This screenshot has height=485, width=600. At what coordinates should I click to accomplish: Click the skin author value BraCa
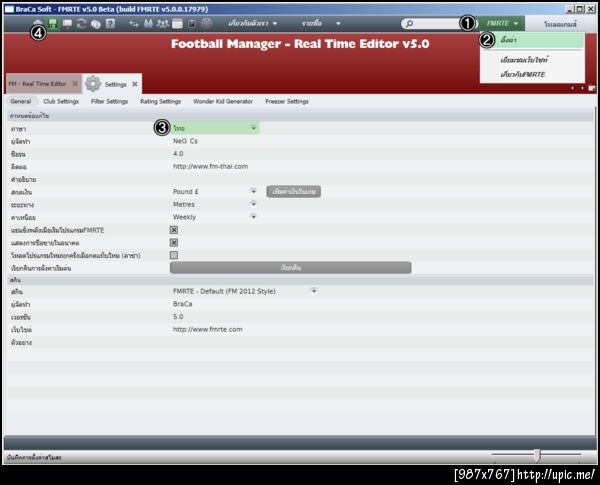(x=183, y=304)
